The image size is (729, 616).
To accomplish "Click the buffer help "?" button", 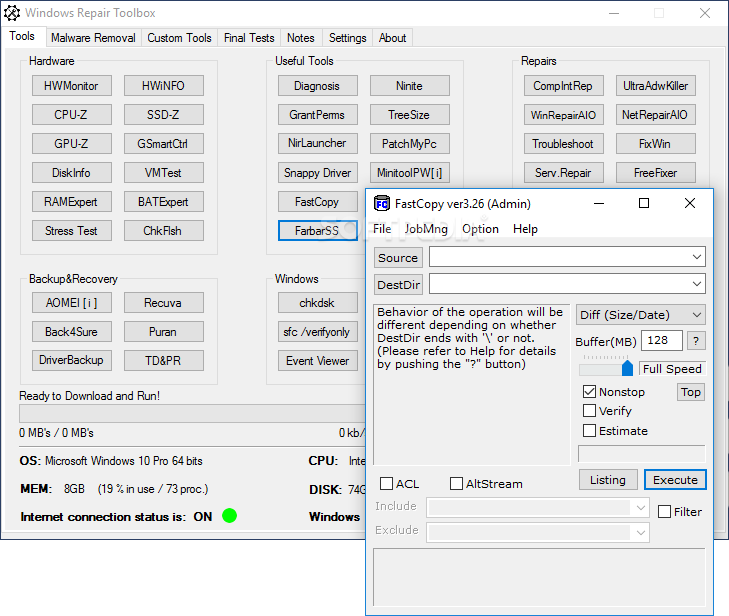I will pyautogui.click(x=696, y=341).
